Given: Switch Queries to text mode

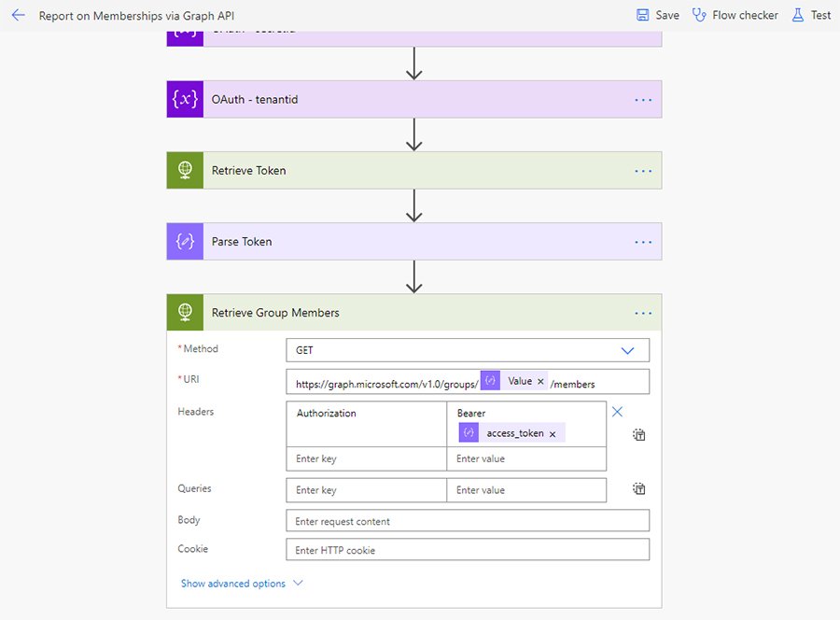Looking at the screenshot, I should pyautogui.click(x=639, y=488).
